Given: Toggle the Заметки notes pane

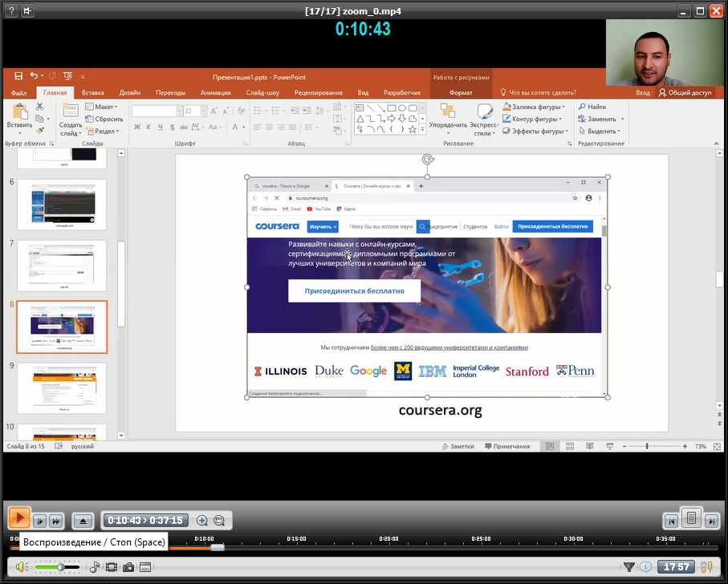Looking at the screenshot, I should pyautogui.click(x=458, y=446).
